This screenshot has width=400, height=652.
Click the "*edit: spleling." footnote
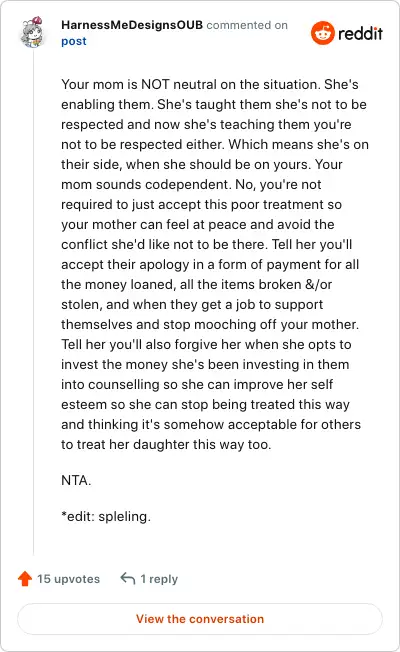click(x=106, y=516)
